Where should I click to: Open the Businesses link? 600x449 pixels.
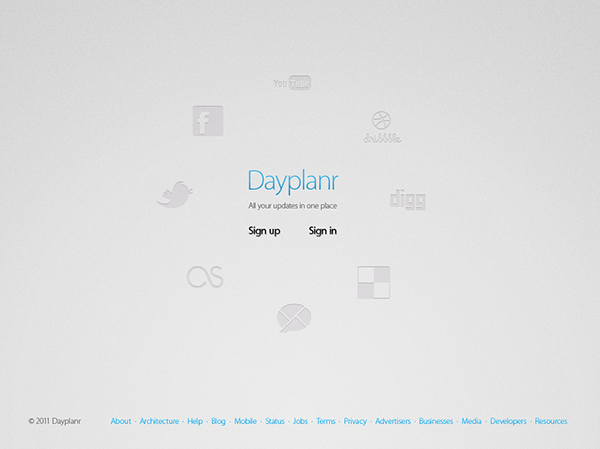(436, 421)
